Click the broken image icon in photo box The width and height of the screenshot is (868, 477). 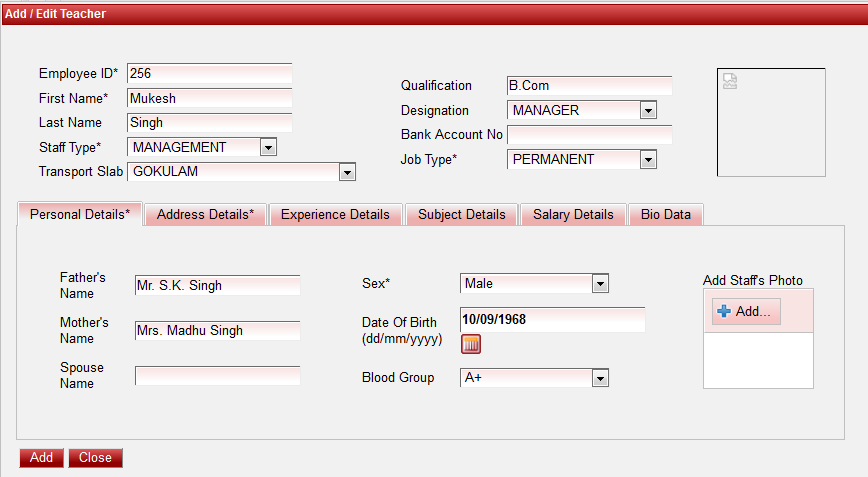(730, 82)
